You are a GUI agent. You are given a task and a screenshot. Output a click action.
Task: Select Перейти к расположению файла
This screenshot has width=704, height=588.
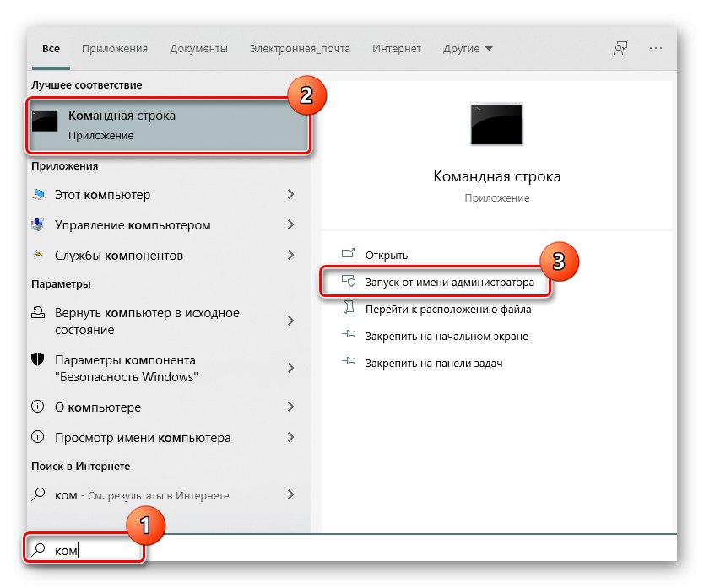pos(448,309)
